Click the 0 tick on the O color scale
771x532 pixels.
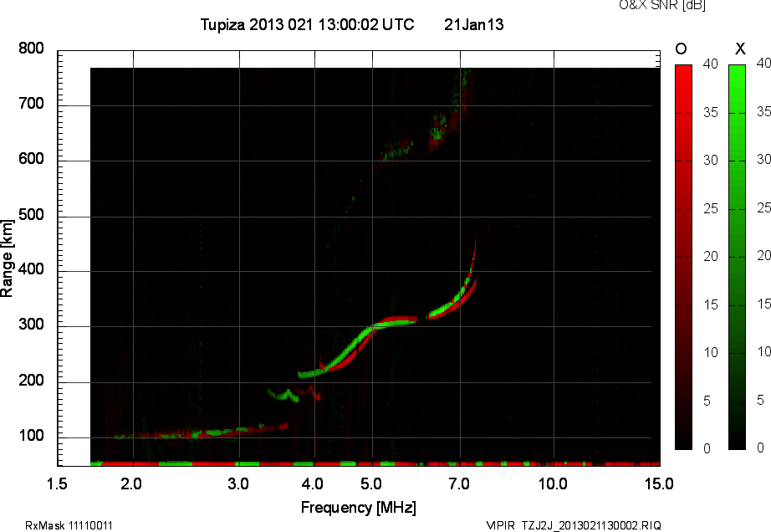click(707, 448)
